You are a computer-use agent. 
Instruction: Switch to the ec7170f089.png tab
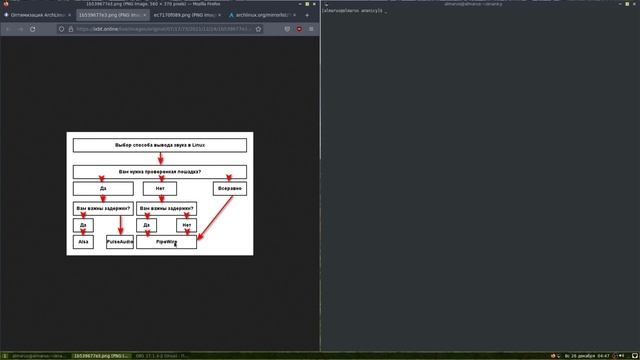pos(187,15)
